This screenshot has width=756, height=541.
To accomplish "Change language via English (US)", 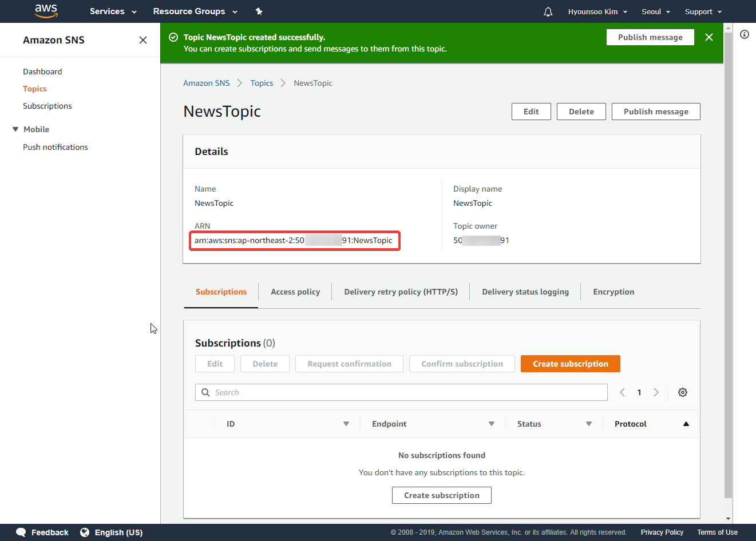I will tap(118, 532).
